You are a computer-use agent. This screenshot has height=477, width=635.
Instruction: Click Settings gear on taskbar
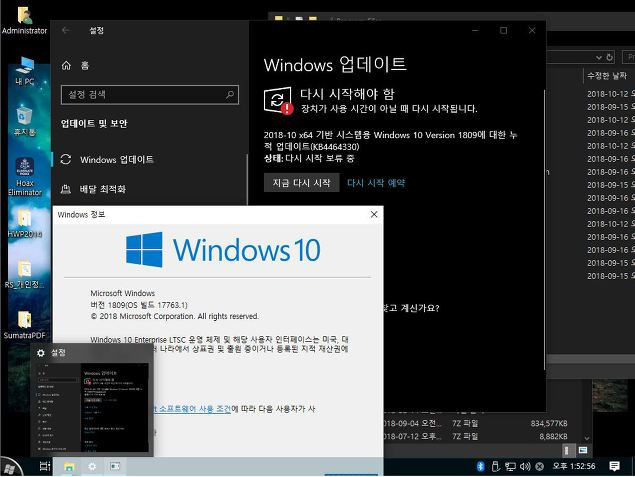(92, 467)
